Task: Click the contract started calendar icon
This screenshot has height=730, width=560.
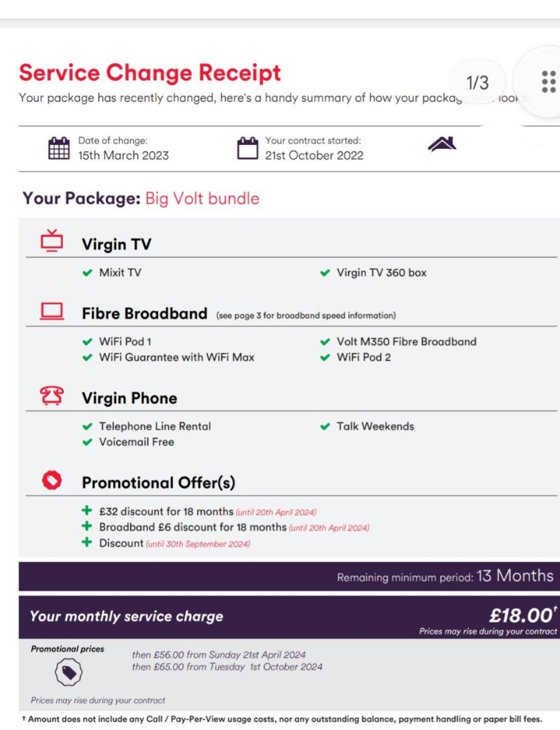Action: [247, 148]
